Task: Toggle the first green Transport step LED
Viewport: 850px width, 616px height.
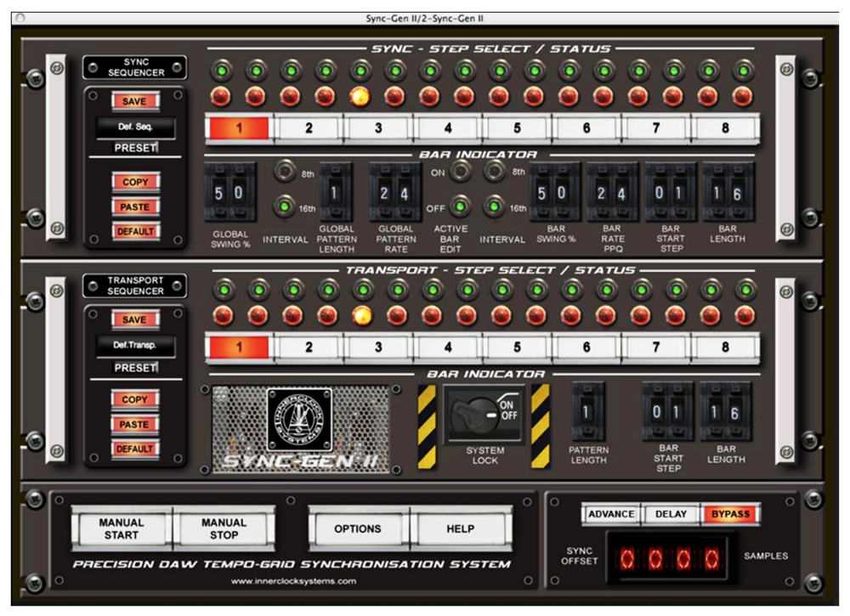Action: (x=224, y=290)
